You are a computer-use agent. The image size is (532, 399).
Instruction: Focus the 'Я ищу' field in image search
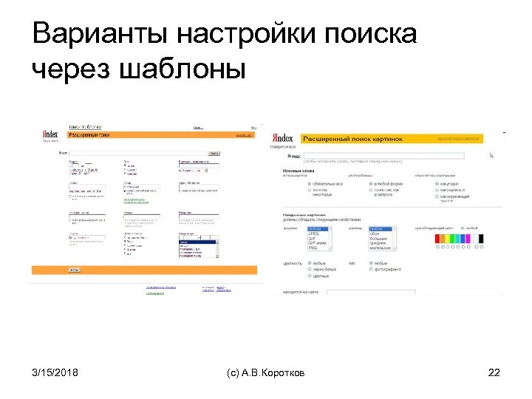383,156
